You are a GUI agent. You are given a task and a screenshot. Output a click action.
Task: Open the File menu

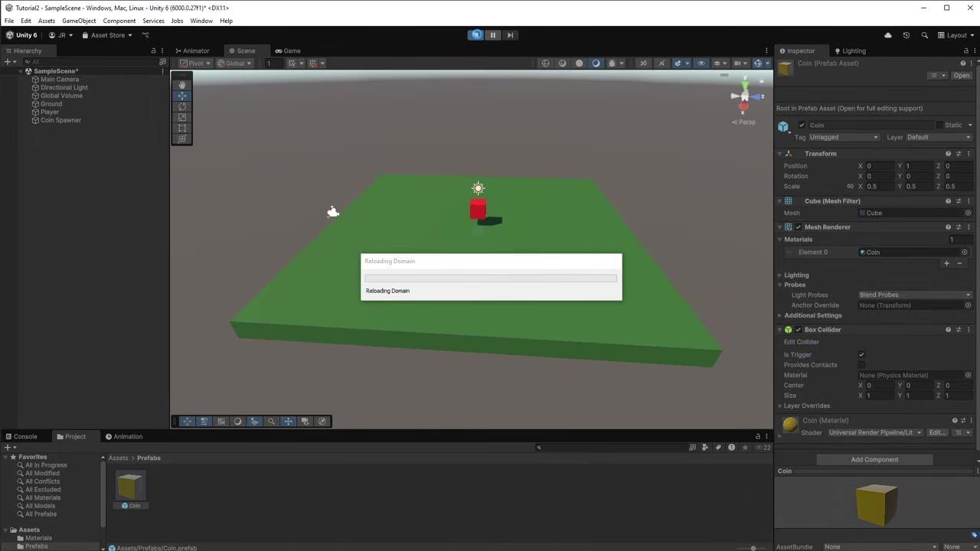(9, 21)
